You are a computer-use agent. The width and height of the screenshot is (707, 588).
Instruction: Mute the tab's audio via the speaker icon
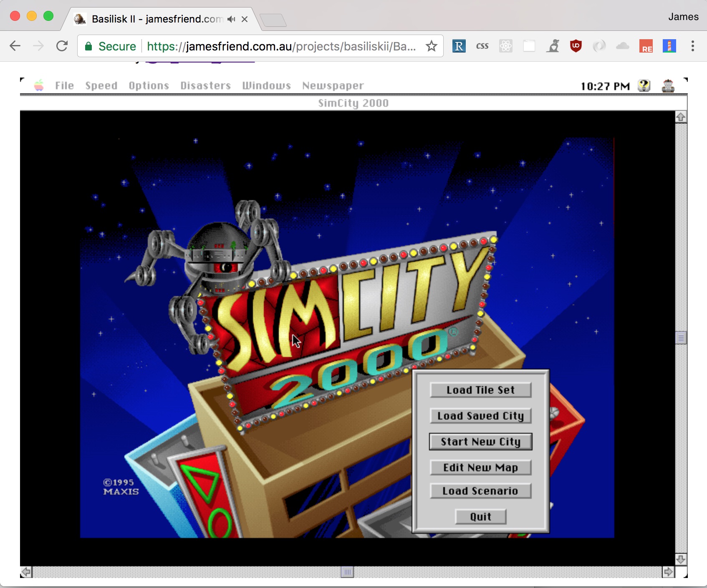(231, 19)
